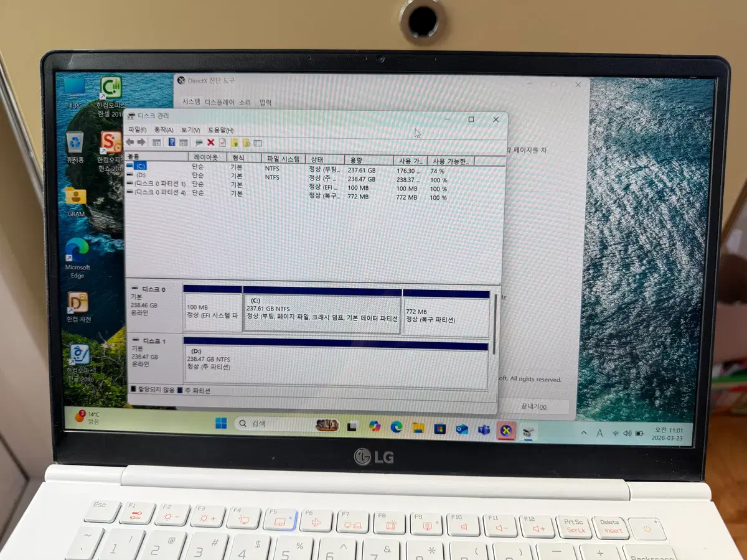Open Edge browser icon on taskbar
The height and width of the screenshot is (560, 747).
click(x=396, y=427)
